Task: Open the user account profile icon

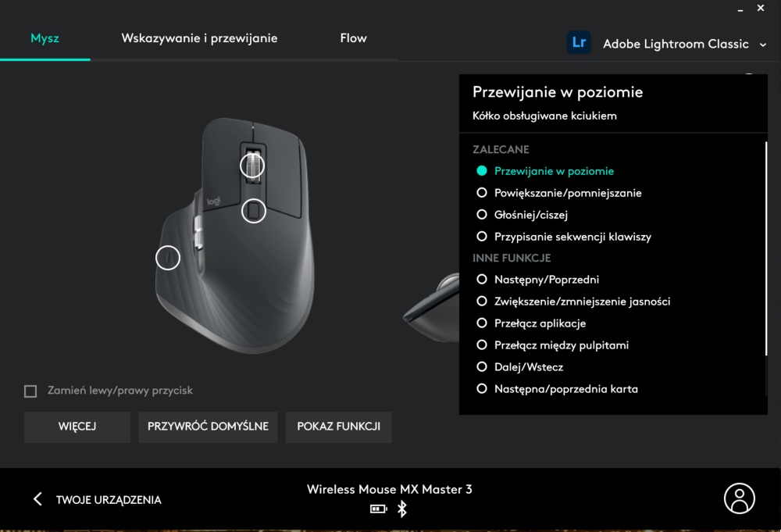Action: pos(739,498)
